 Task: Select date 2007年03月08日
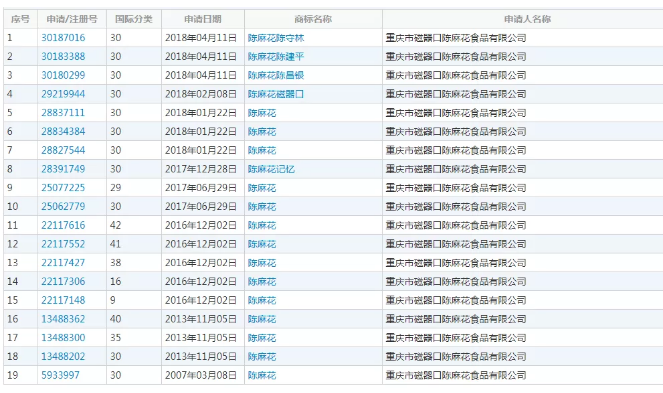click(x=201, y=375)
